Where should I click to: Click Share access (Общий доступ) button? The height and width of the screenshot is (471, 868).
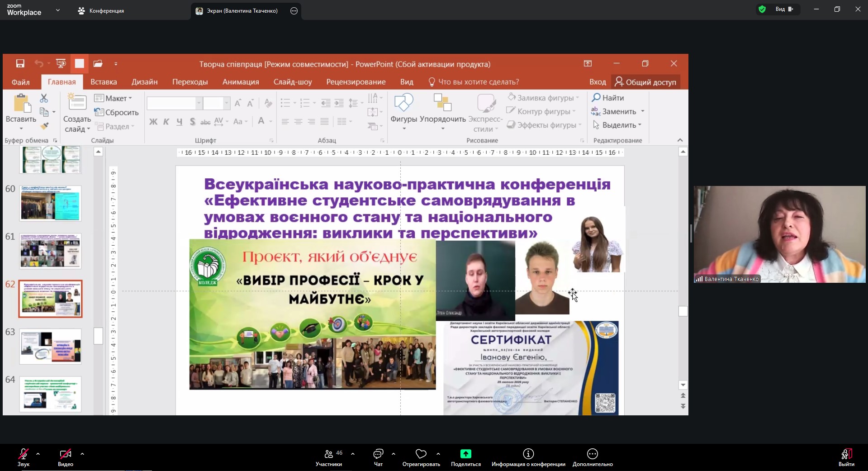tap(645, 82)
